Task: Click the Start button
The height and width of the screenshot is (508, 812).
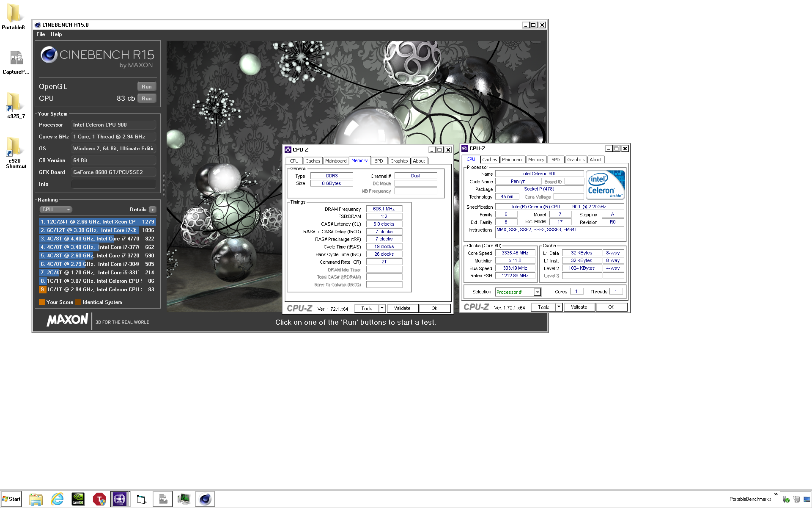Action: pos(11,499)
